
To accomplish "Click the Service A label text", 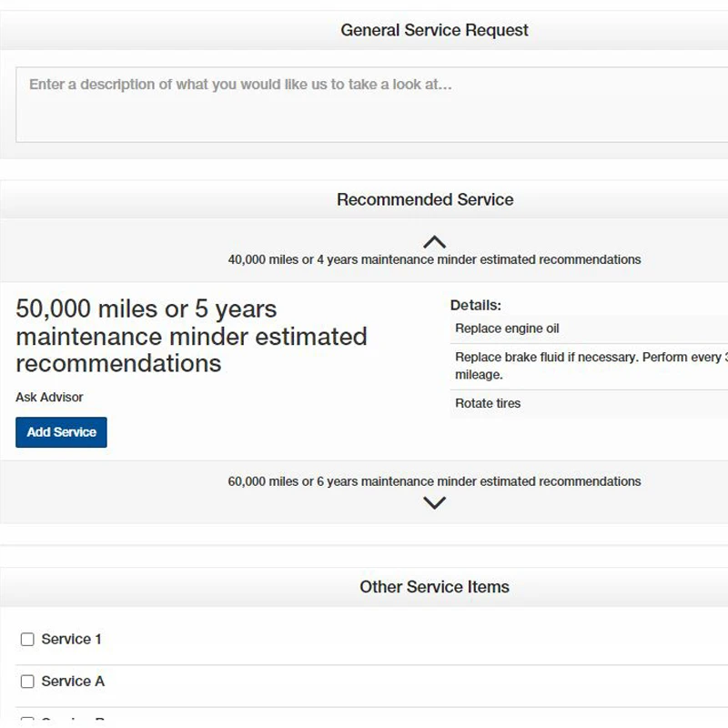I will (73, 682).
